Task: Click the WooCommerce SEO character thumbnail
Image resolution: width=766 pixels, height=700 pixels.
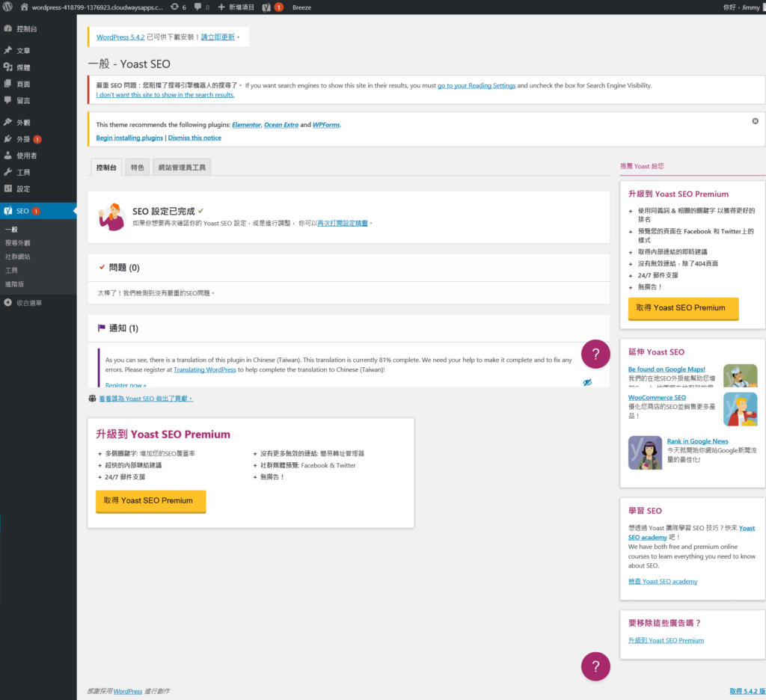Action: click(740, 409)
